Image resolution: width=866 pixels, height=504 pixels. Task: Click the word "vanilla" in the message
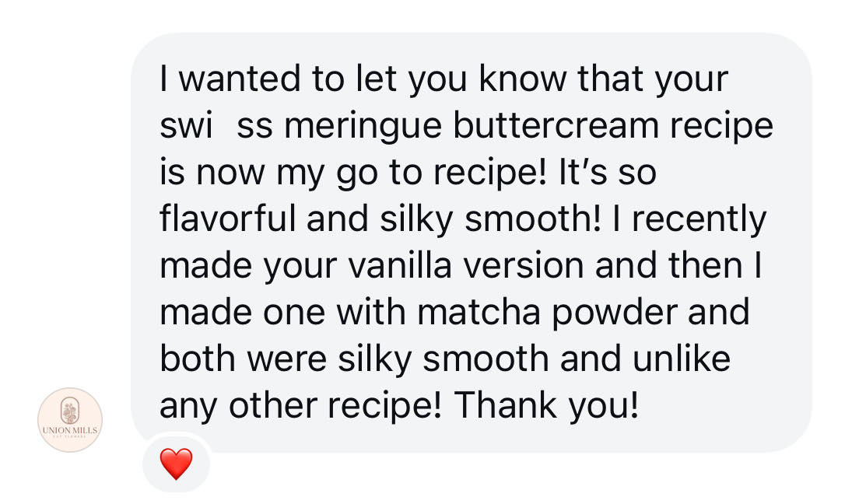point(401,265)
